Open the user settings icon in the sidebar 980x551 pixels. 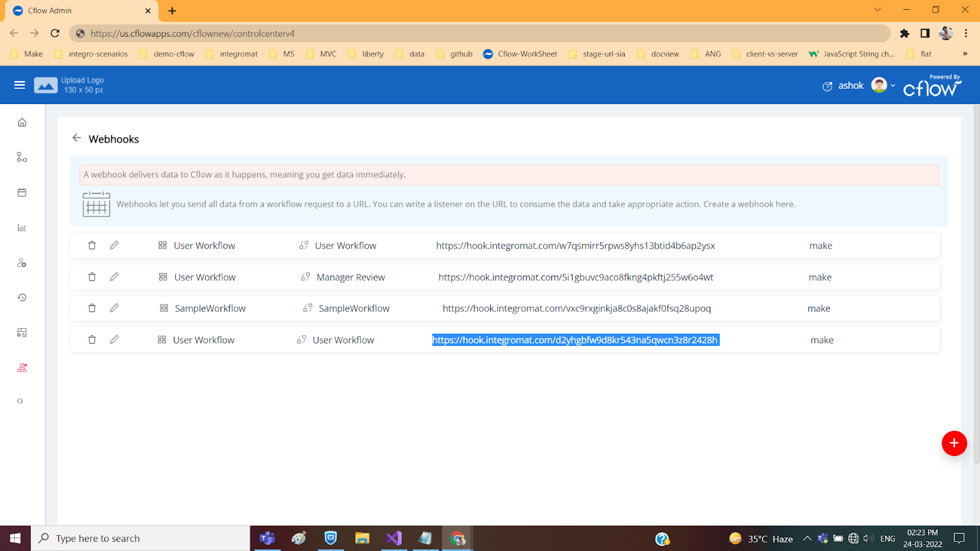tap(22, 263)
